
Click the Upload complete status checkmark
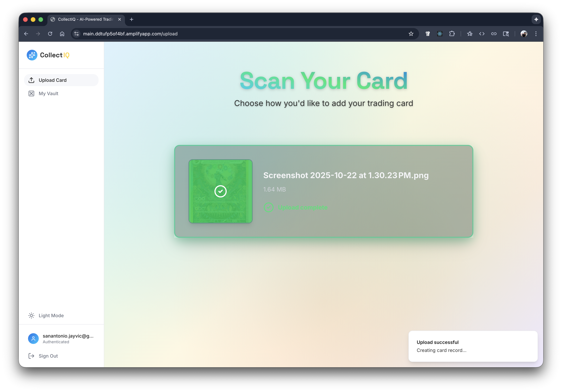268,208
